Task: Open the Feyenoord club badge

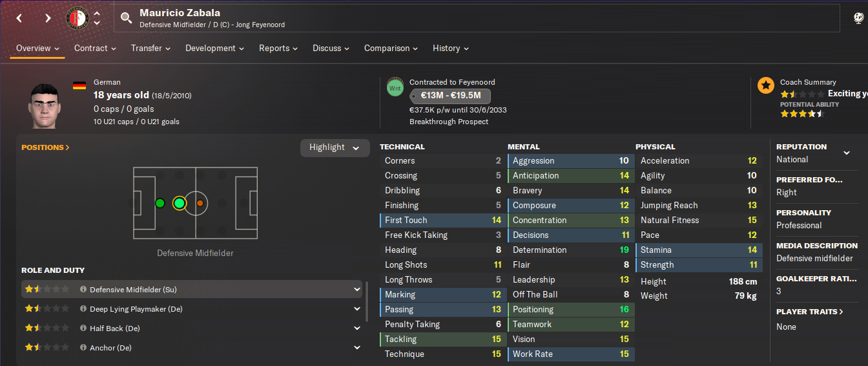Action: (77, 18)
